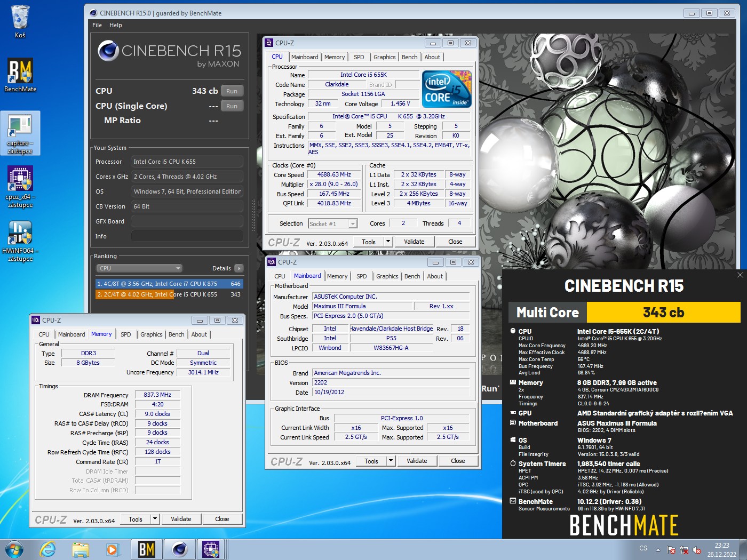
Task: Open SPD tab in CPU-Z Mainboard window
Action: point(362,276)
